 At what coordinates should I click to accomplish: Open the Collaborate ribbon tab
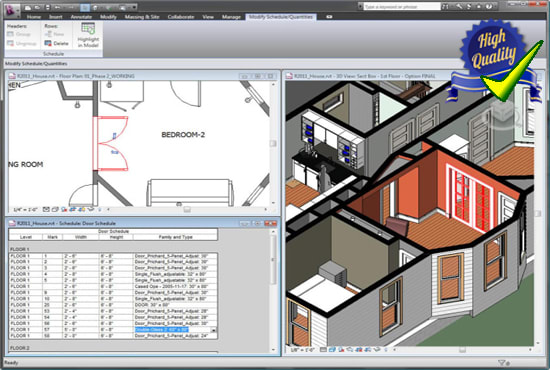[x=181, y=17]
